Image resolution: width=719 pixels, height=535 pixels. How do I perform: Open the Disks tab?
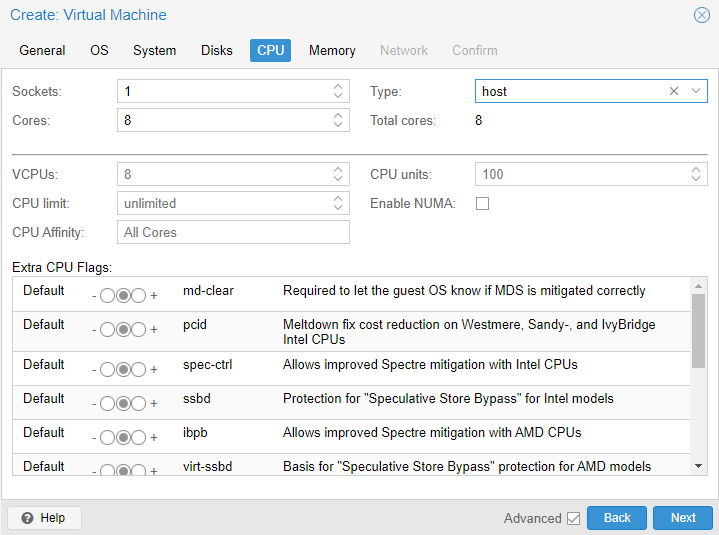(x=216, y=50)
